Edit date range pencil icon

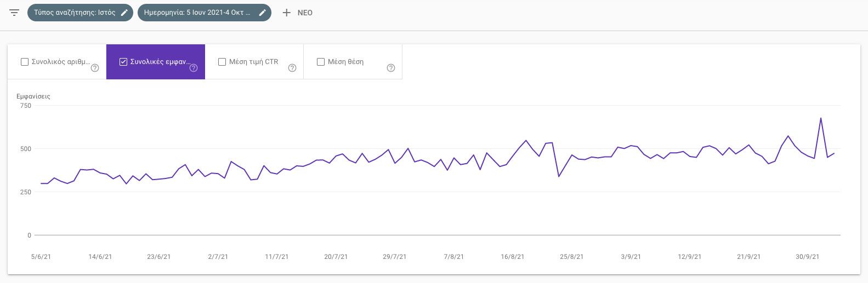[263, 13]
